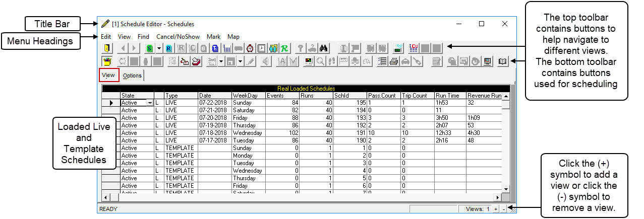Click the checklist icon on bottom toolbar

pos(383,61)
